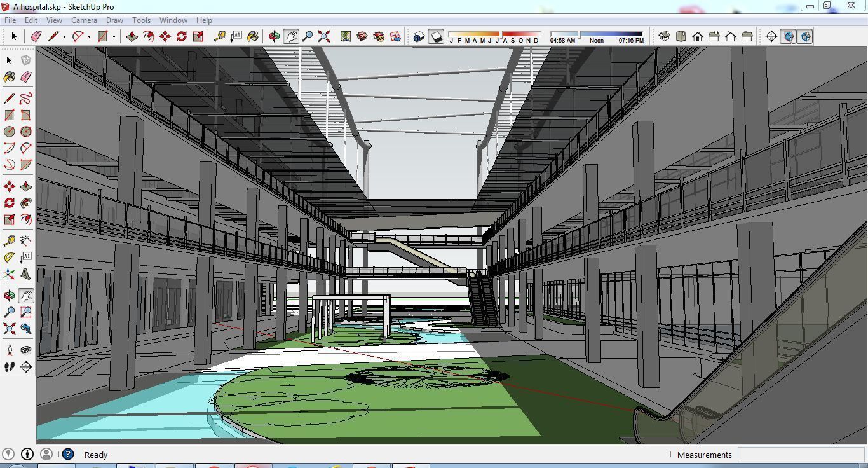868x468 pixels.
Task: Toggle Display Section Cuts button
Action: click(804, 36)
